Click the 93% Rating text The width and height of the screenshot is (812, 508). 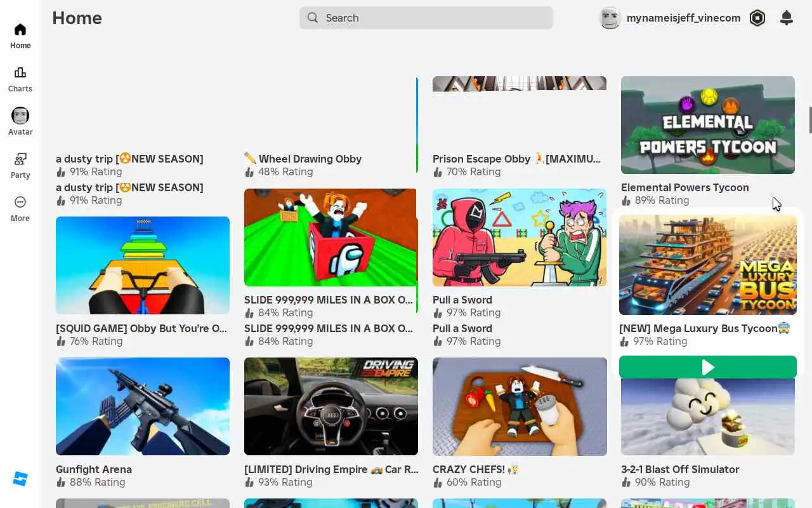pyautogui.click(x=285, y=482)
